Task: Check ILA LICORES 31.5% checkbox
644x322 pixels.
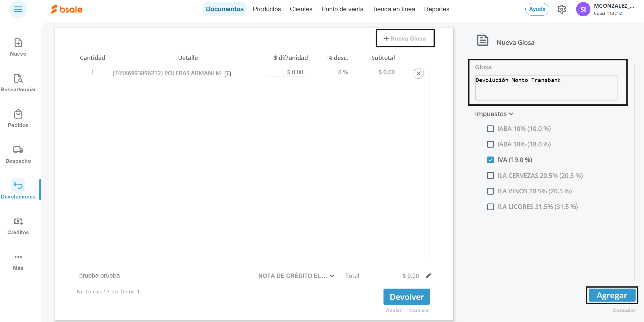Action: [490, 207]
